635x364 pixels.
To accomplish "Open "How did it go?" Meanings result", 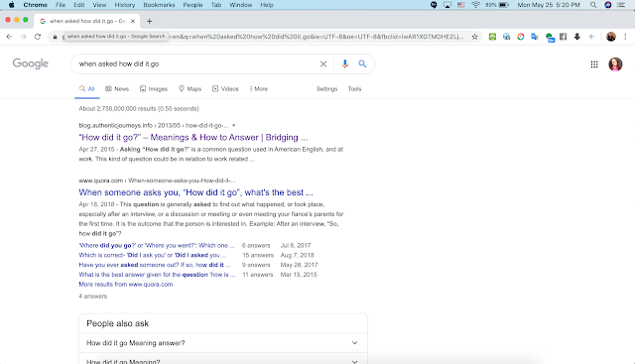I will coord(193,137).
